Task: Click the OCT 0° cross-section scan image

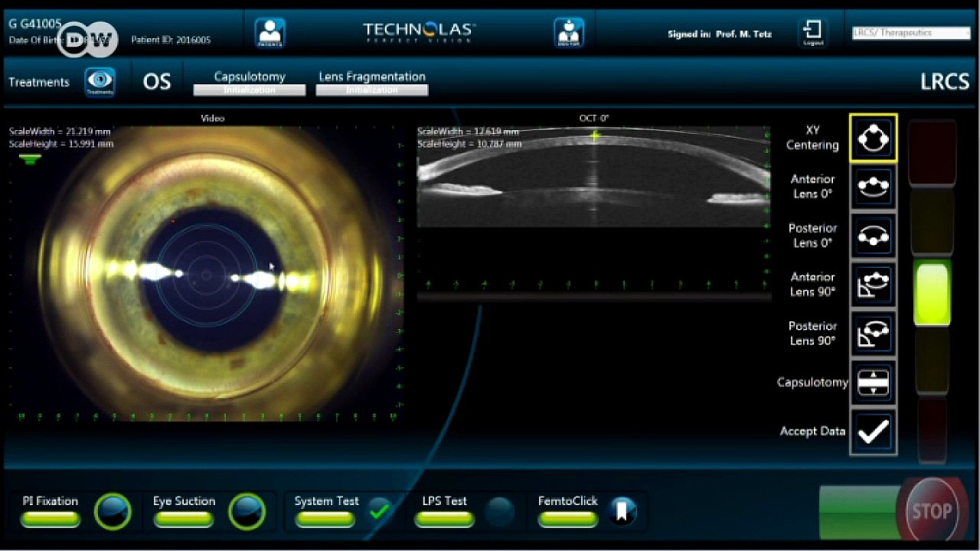Action: (594, 177)
